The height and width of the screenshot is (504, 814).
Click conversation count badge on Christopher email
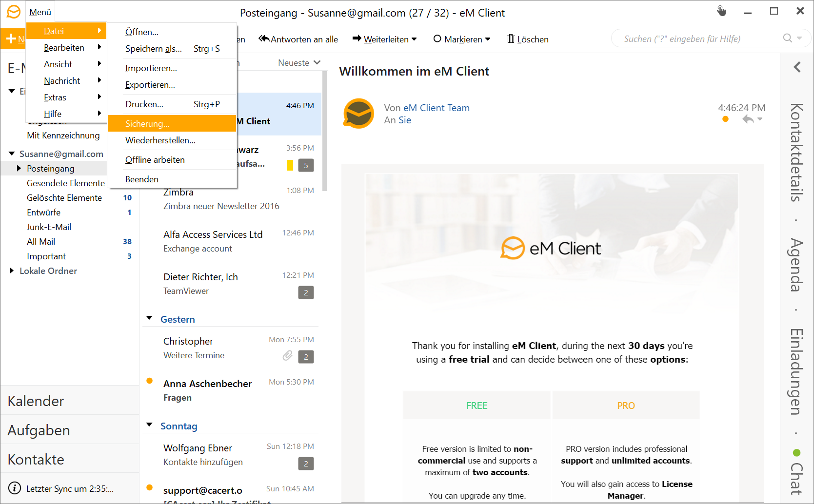pos(306,357)
